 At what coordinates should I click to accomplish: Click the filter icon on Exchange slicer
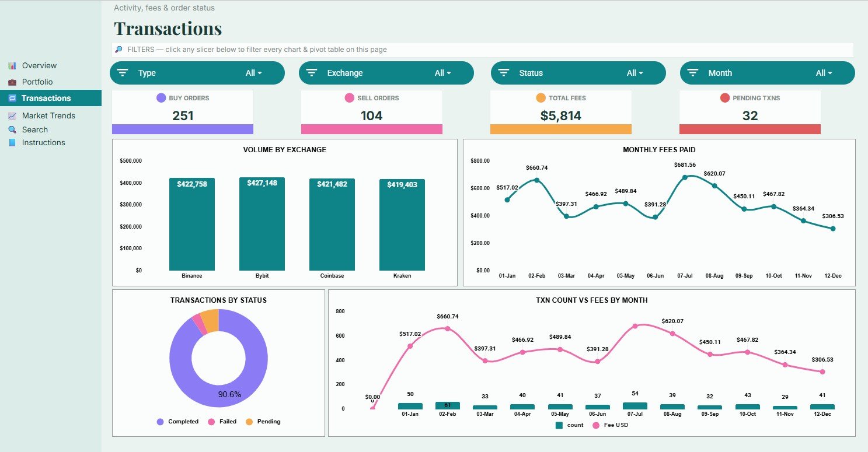coord(312,73)
